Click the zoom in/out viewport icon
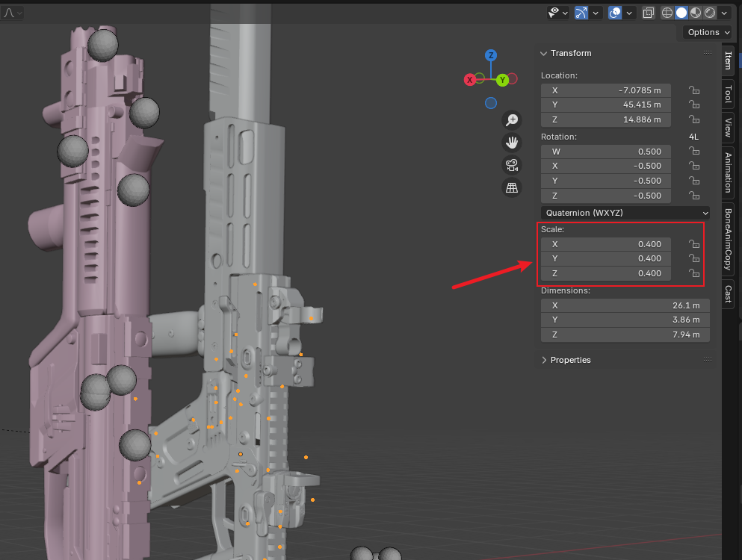The image size is (742, 560). [512, 120]
